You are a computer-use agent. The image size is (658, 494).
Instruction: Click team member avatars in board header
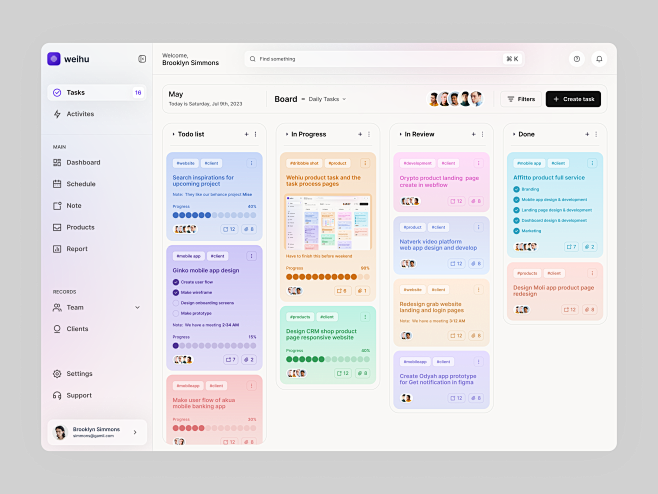coord(455,99)
